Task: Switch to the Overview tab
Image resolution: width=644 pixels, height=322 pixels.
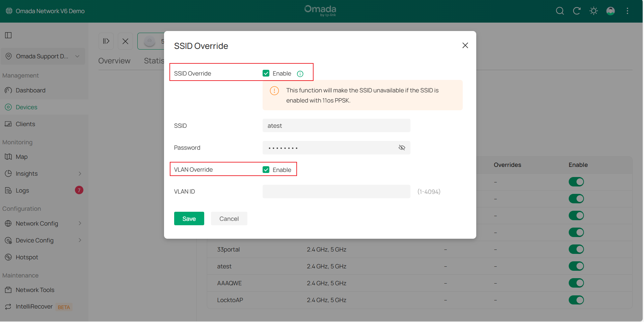Action: tap(114, 61)
